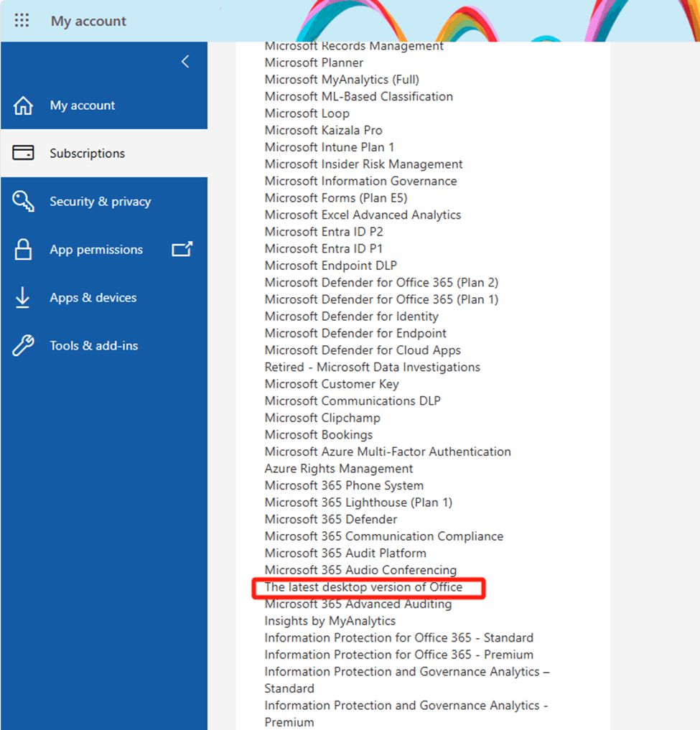
Task: Click 'Microsoft Communications DLP' entry
Action: pos(352,401)
